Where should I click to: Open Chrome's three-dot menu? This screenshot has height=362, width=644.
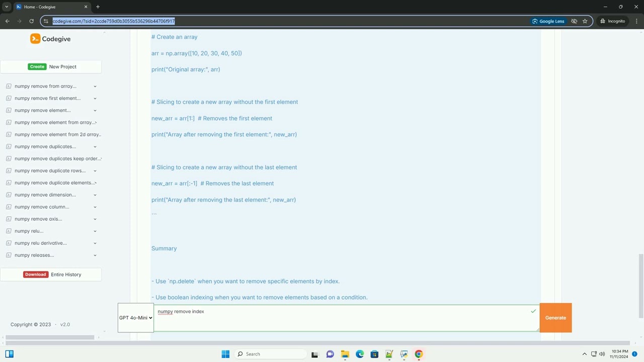point(636,21)
